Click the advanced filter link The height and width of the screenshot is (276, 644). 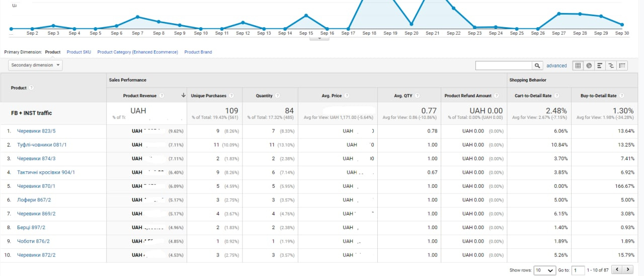point(556,65)
